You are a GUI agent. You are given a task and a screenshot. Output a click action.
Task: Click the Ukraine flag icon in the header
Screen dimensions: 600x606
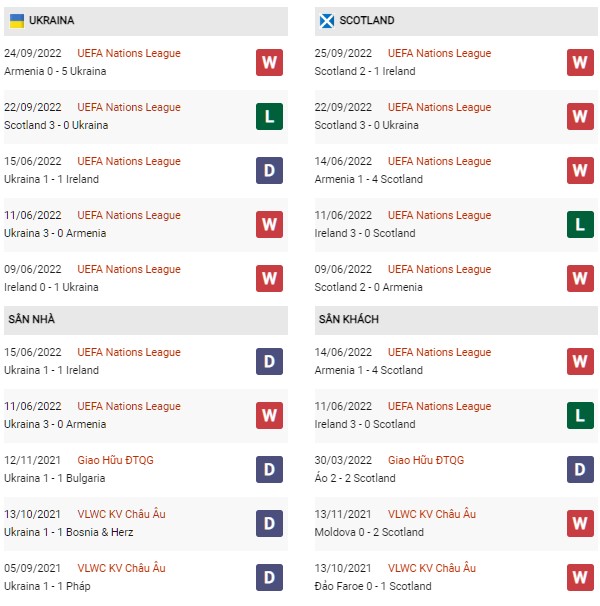17,21
